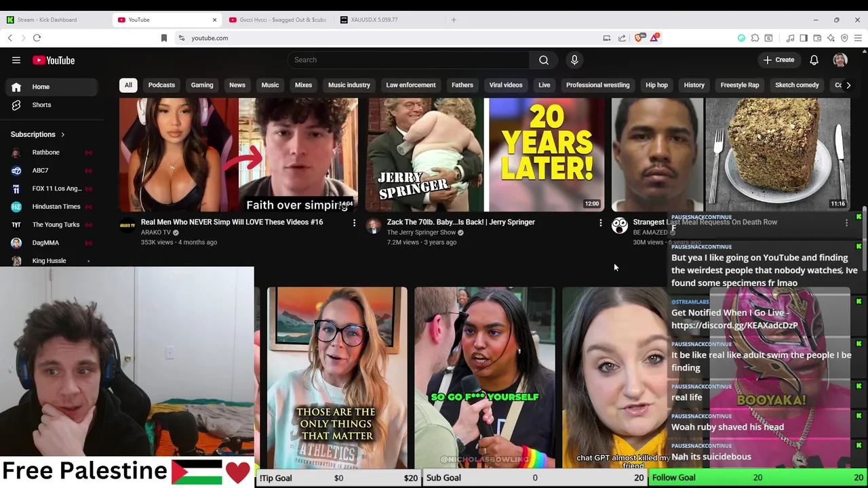868x488 pixels.
Task: Select the Freestyle Rap chip
Action: pos(740,85)
